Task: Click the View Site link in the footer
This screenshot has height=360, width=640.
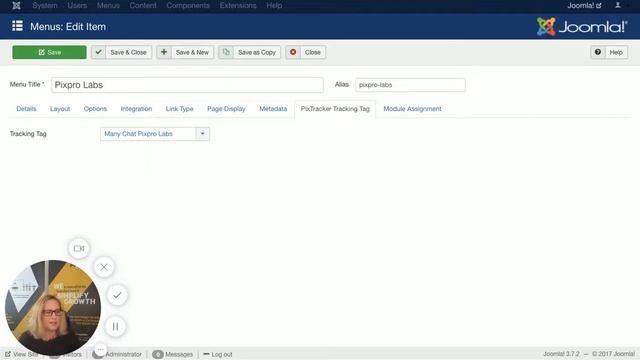Action: (22, 354)
